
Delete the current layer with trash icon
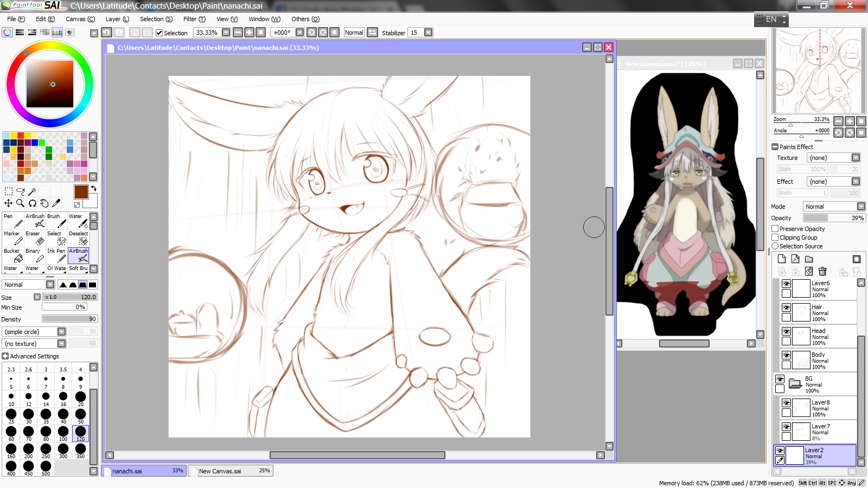822,271
